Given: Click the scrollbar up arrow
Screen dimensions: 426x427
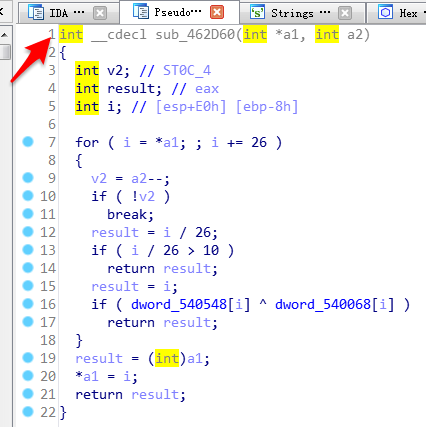Looking at the screenshot, I should coord(5,35).
